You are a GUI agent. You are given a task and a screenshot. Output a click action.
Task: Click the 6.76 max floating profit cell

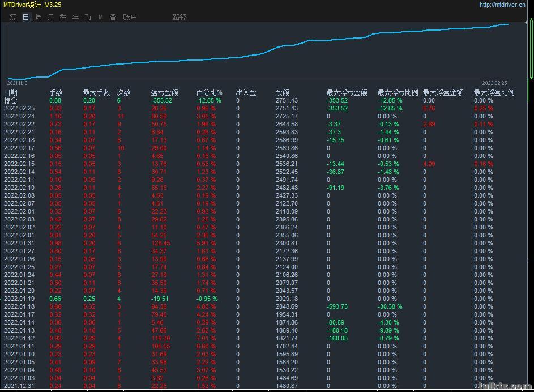pyautogui.click(x=429, y=108)
